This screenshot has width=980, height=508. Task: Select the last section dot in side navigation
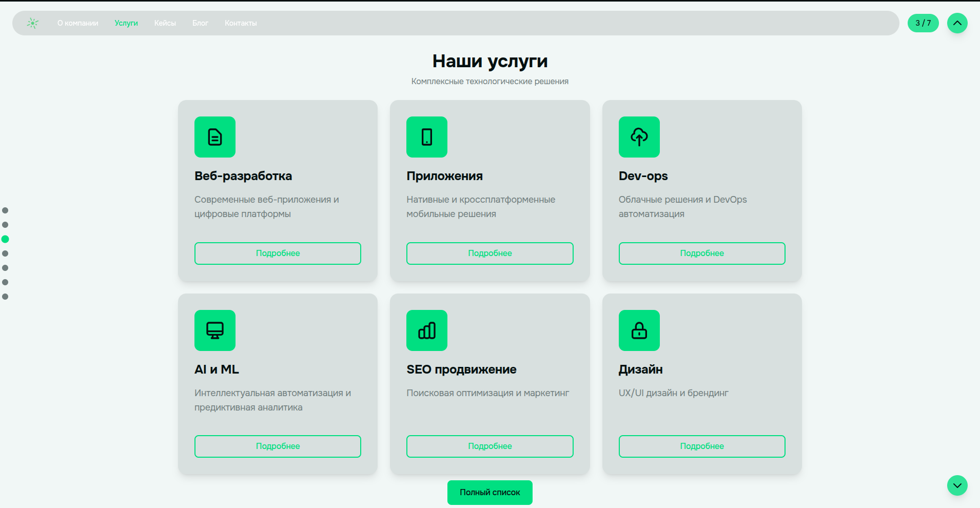(x=5, y=297)
